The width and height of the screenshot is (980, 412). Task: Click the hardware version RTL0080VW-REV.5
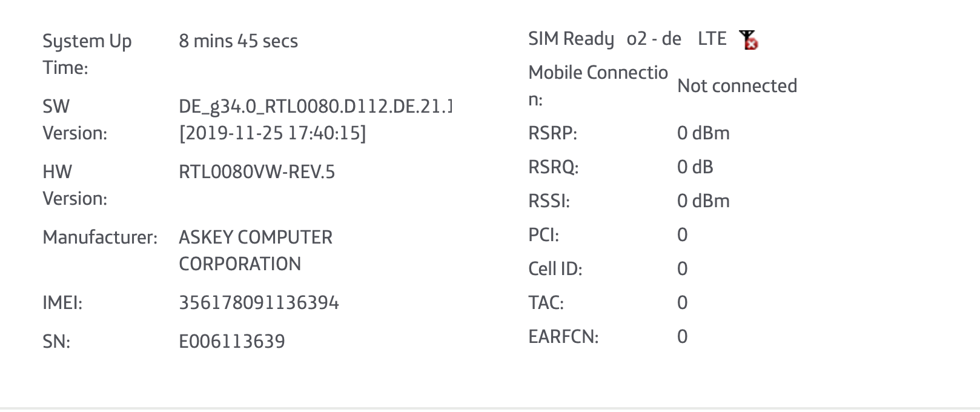coord(257,172)
